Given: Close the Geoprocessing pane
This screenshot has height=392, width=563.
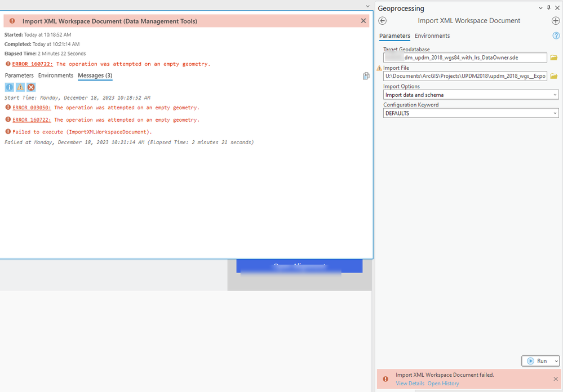Looking at the screenshot, I should (x=557, y=8).
